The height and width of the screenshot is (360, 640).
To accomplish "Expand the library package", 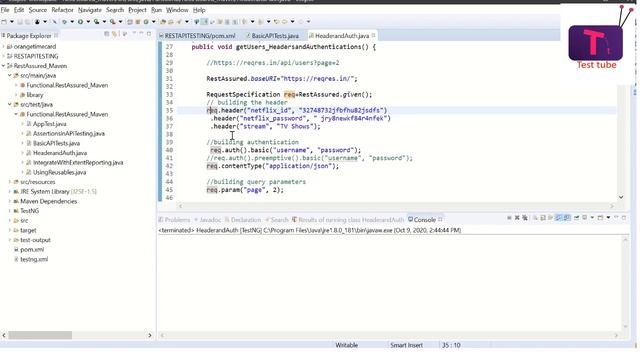I will tap(16, 95).
